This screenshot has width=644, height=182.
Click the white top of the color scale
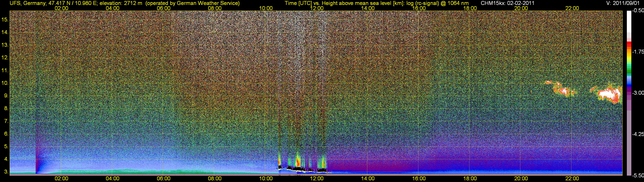[x=629, y=21]
